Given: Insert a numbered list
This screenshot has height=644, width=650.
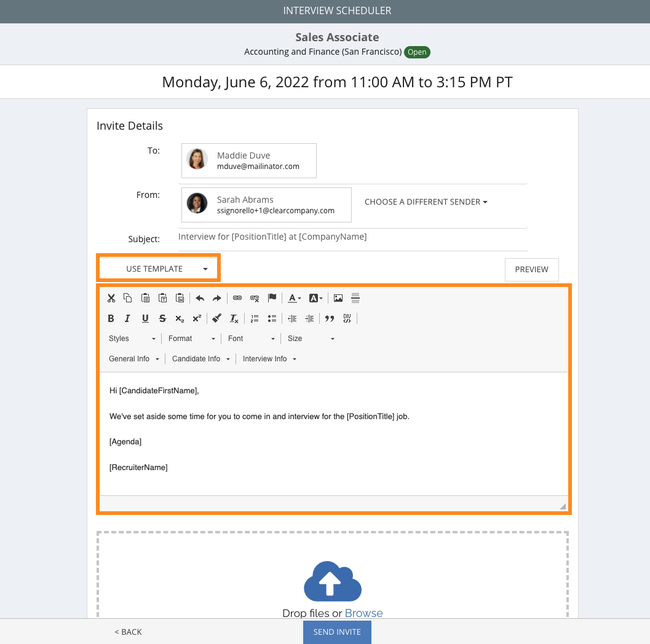Looking at the screenshot, I should [x=255, y=318].
